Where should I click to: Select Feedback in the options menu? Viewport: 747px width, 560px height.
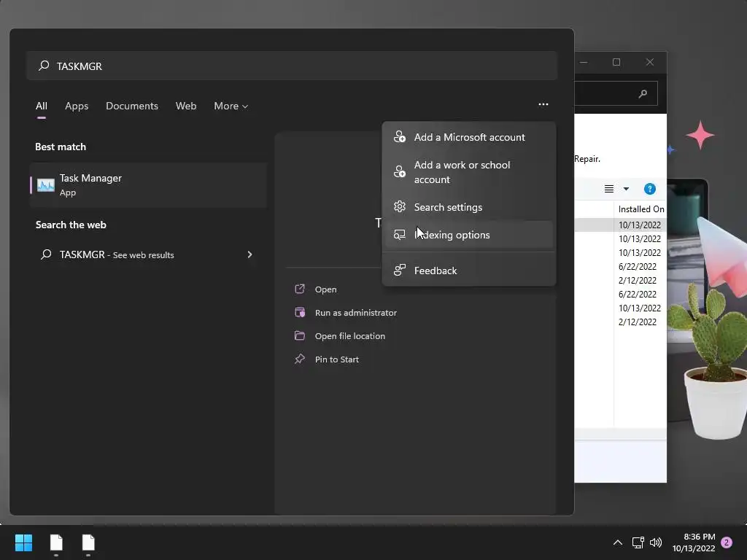(x=469, y=270)
